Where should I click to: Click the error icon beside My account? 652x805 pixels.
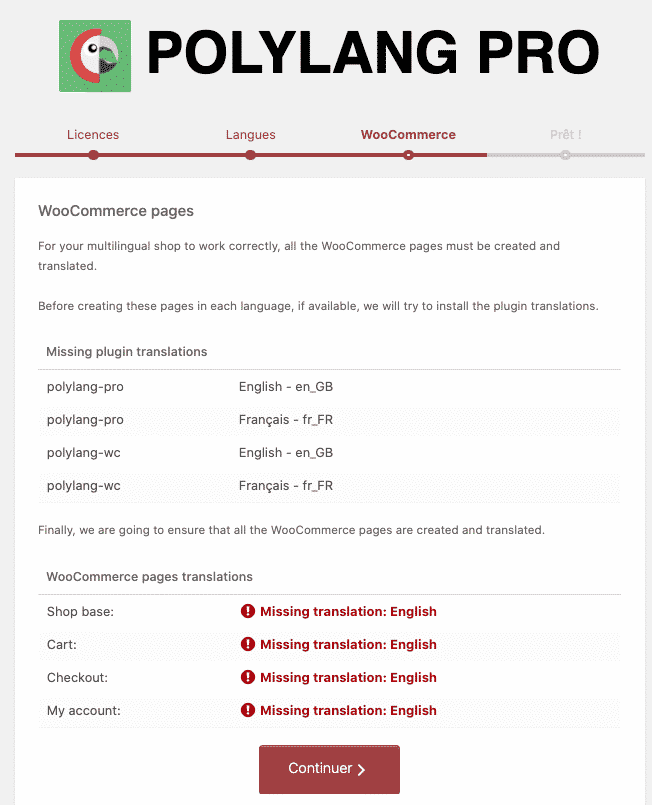249,710
